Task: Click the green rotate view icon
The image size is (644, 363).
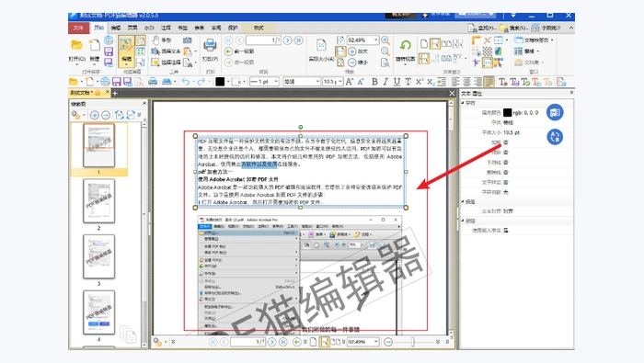Action: pyautogui.click(x=406, y=45)
